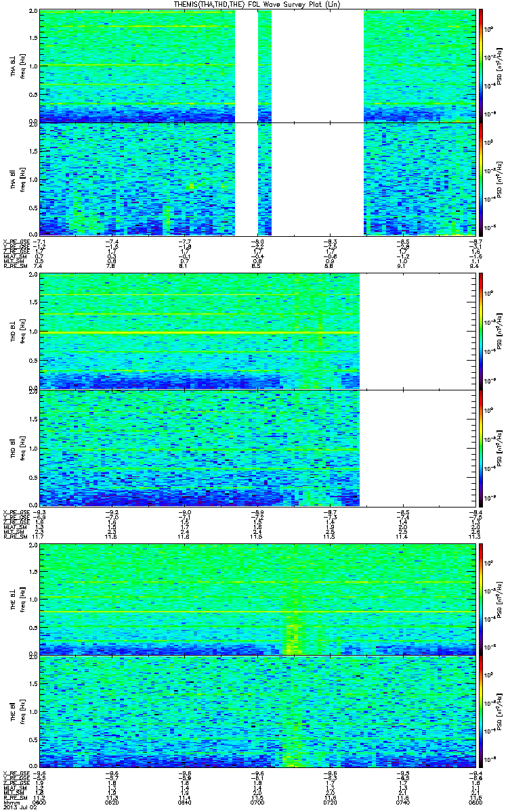Screen dimensions: 508x812
Task: Select the THA B-perpendicular axis label
Action: (14, 66)
